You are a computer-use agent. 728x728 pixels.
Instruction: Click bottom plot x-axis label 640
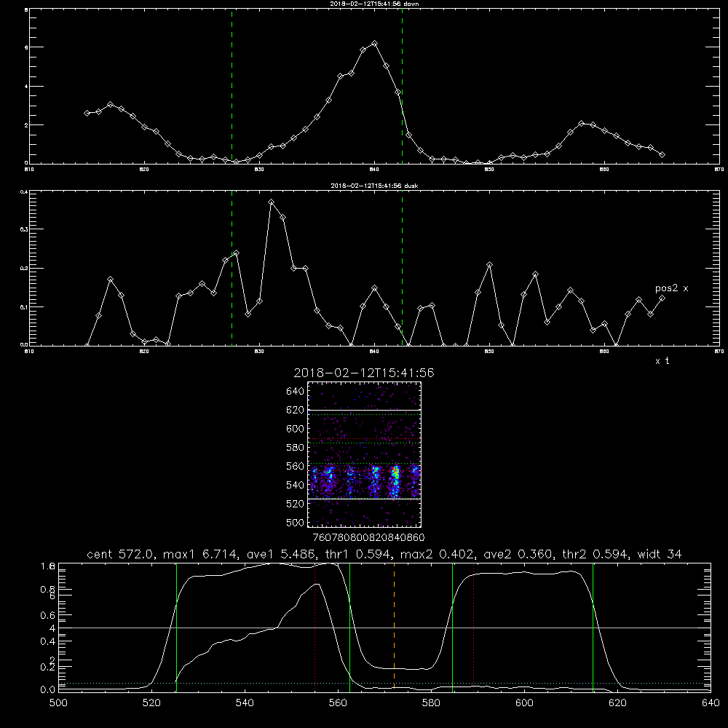click(x=711, y=703)
